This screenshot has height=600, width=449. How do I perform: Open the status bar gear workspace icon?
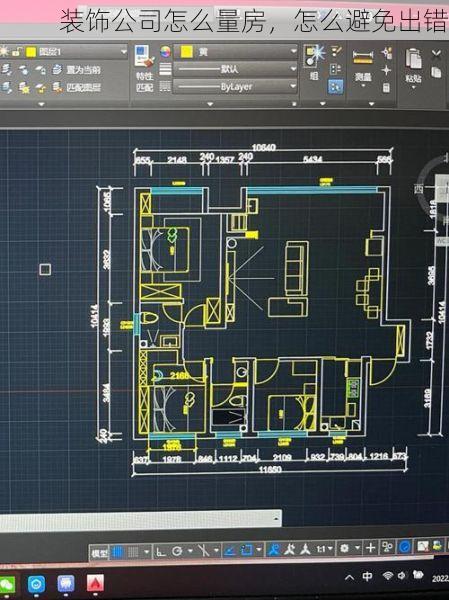[x=345, y=549]
